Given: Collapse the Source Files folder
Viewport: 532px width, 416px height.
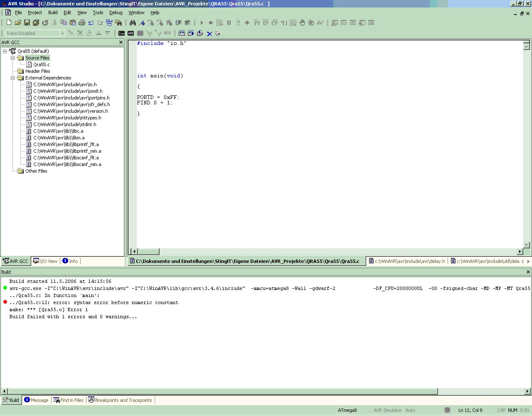Looking at the screenshot, I should 13,58.
